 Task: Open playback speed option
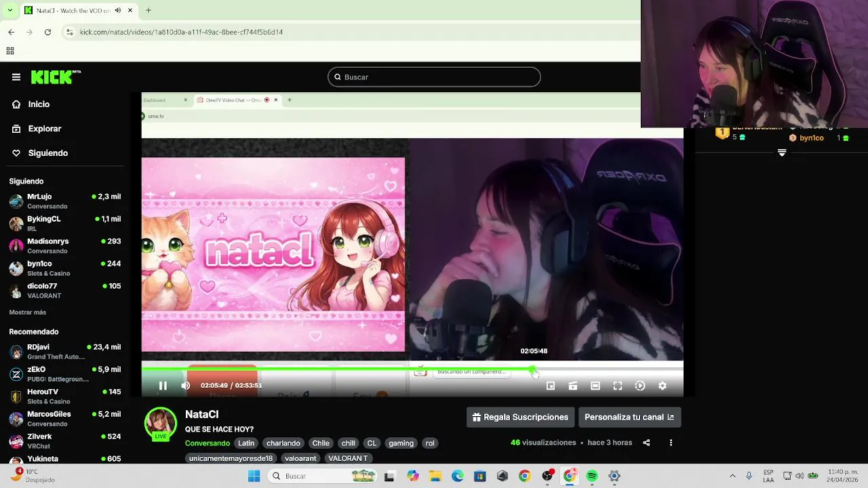pos(640,386)
